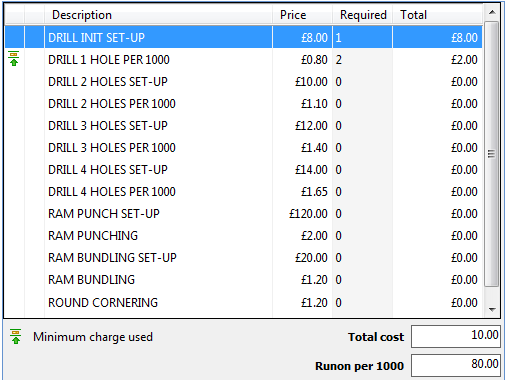Select the DRILL 3 HOLES PER 1000 row
Viewport: 506px width, 380px height.
click(x=244, y=148)
